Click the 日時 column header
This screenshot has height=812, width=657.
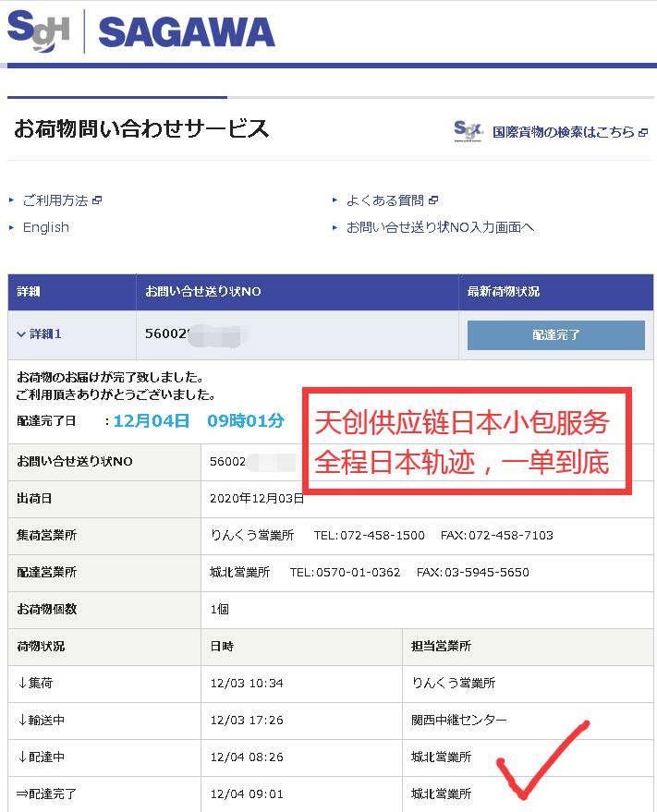[x=222, y=647]
